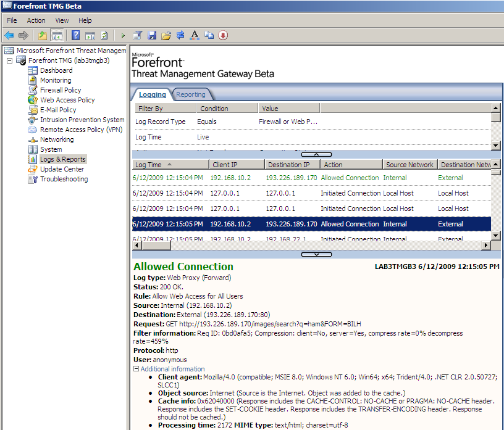Click the Condition column header
Screen dimensions: 504x430
pos(227,109)
